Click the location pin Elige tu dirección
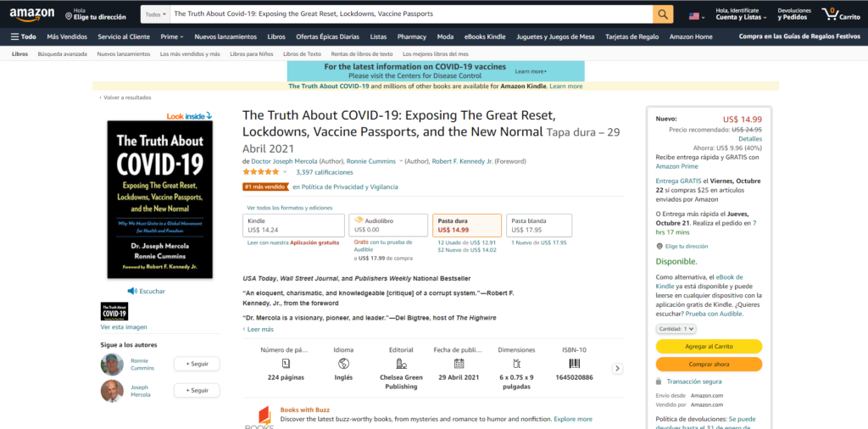This screenshot has width=868, height=429. (x=95, y=14)
